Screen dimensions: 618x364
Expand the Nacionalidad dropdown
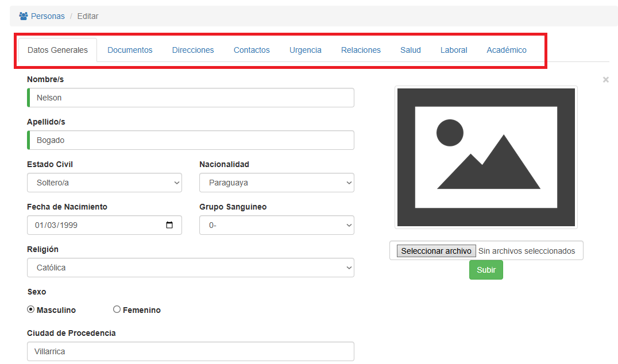pos(277,183)
